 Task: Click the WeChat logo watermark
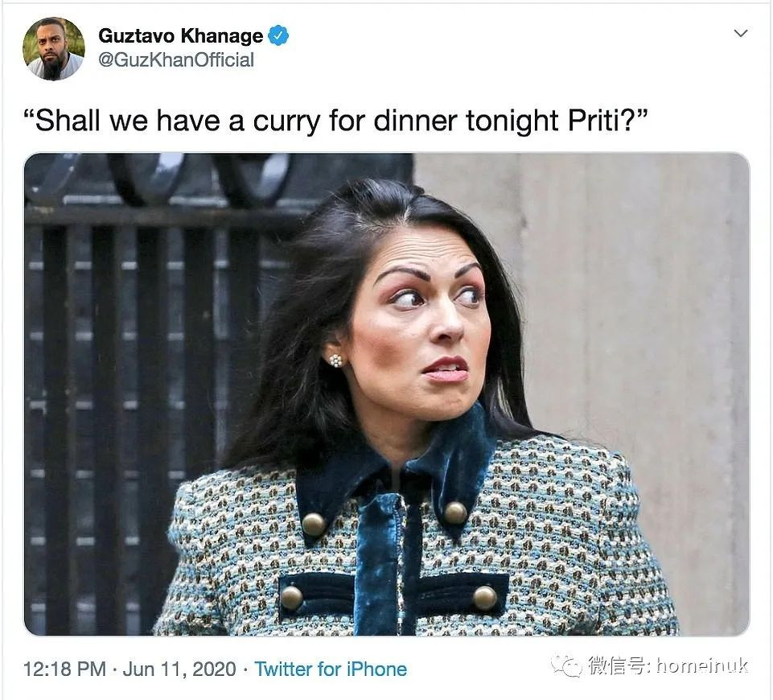tap(566, 666)
